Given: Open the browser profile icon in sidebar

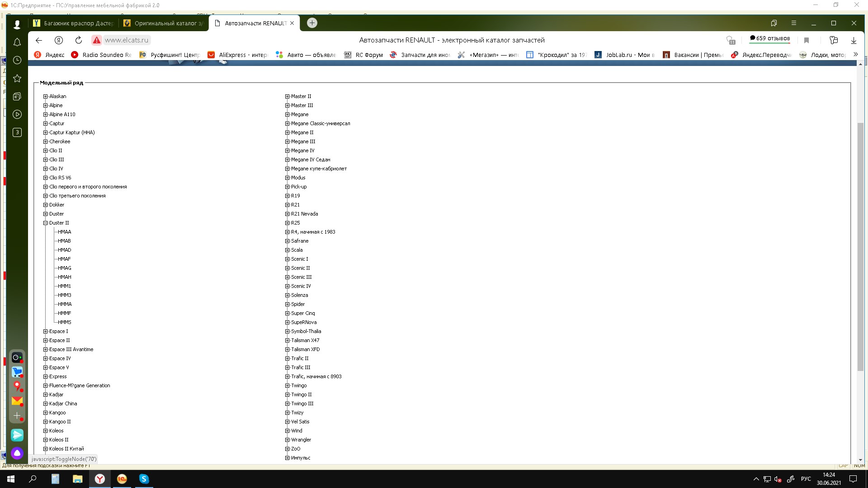Looking at the screenshot, I should [x=17, y=24].
